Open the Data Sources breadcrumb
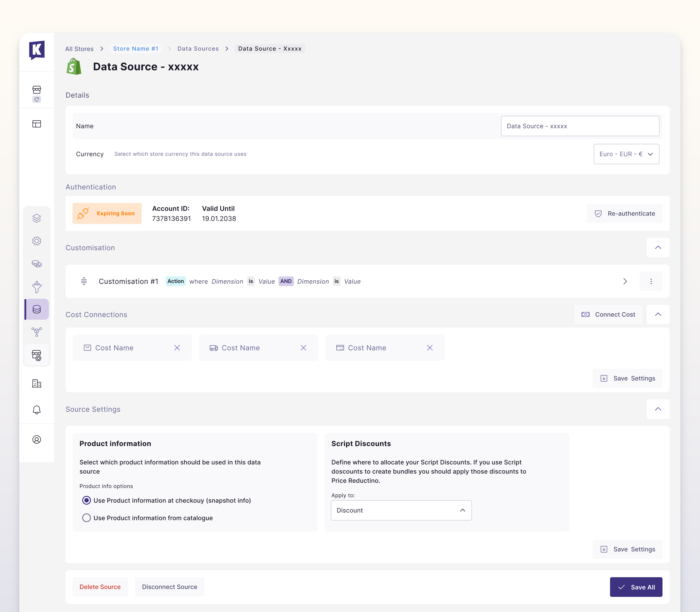 (x=198, y=49)
